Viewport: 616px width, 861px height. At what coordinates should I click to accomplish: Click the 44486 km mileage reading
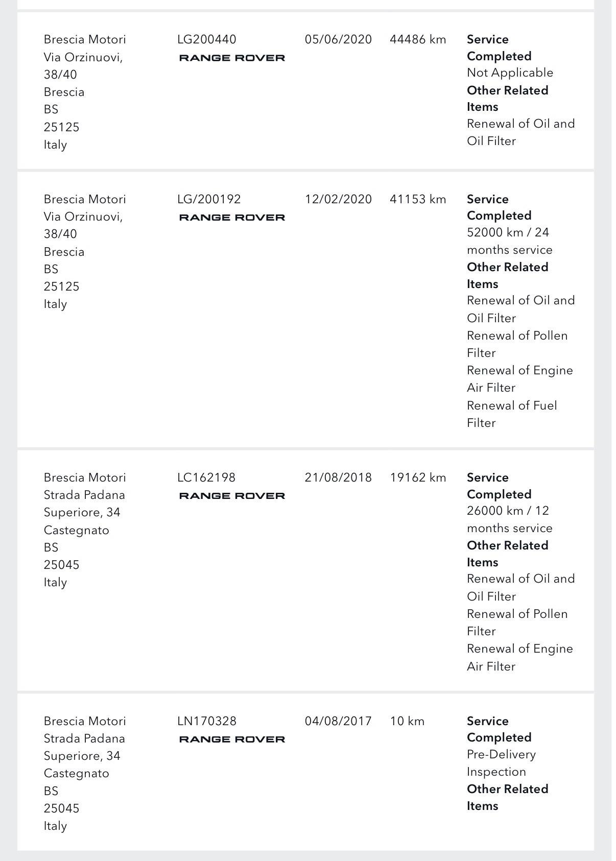(x=418, y=39)
